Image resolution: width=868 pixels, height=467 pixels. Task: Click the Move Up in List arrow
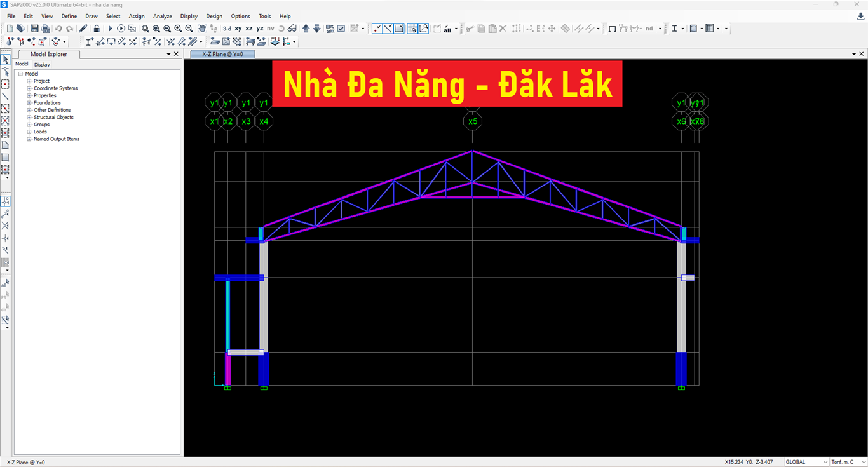pyautogui.click(x=306, y=29)
